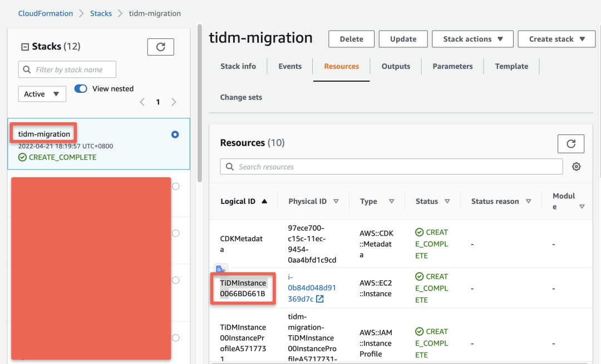Select the tidm-migration stack radio button

pos(175,134)
